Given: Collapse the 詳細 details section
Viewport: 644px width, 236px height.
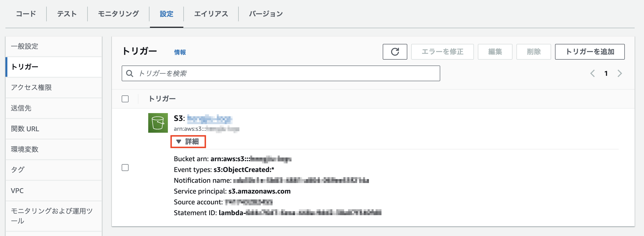Looking at the screenshot, I should pyautogui.click(x=188, y=142).
